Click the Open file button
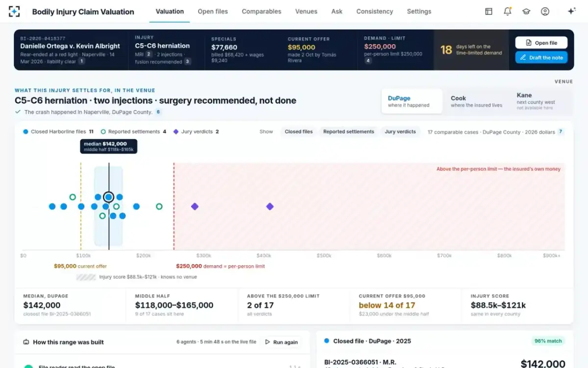 coord(541,43)
